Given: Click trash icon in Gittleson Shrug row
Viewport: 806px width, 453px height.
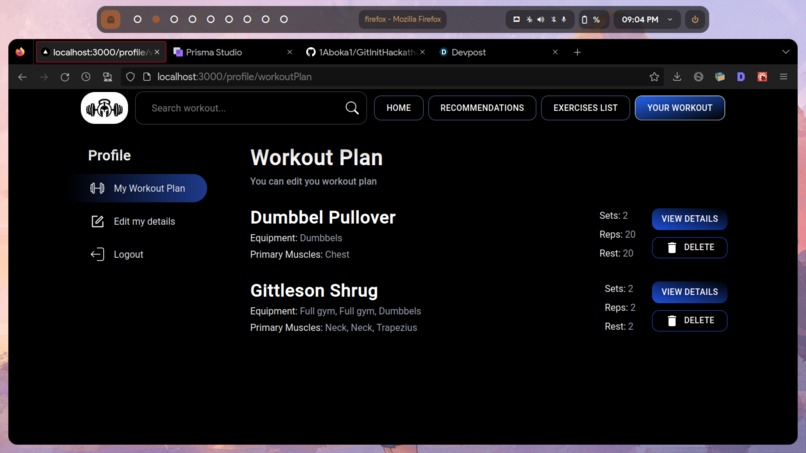Looking at the screenshot, I should tap(672, 320).
